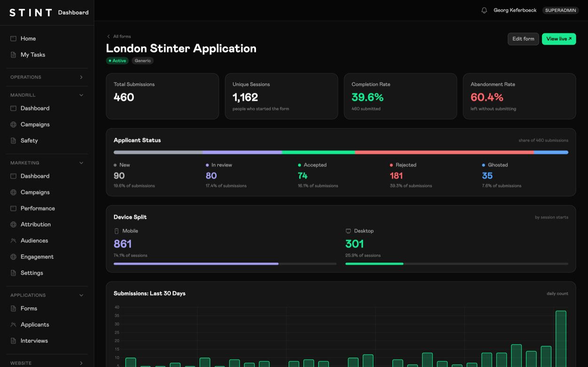Viewport: 588px width, 367px height.
Task: Click the Georg Keferboeck user name
Action: tap(515, 10)
